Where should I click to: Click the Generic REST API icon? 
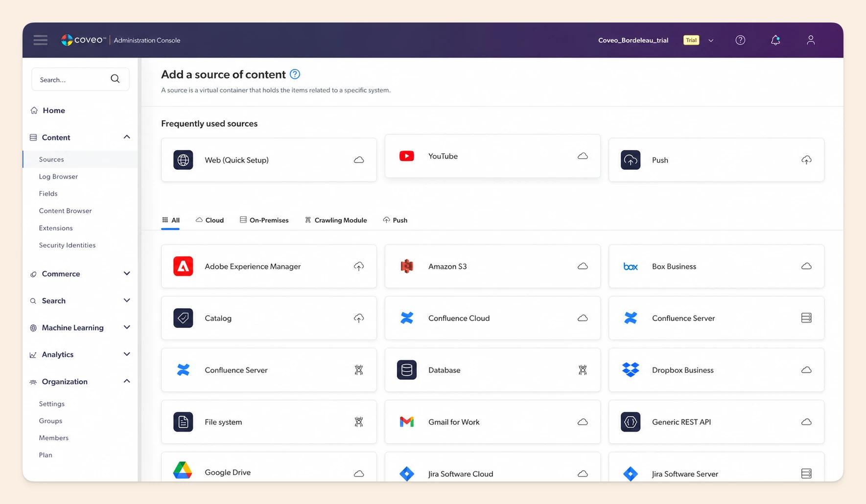pyautogui.click(x=631, y=422)
